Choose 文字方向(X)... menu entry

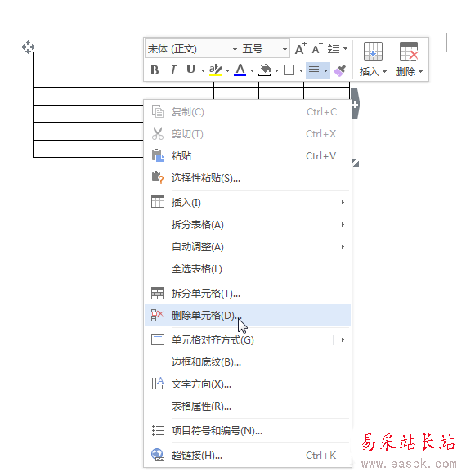(248, 384)
